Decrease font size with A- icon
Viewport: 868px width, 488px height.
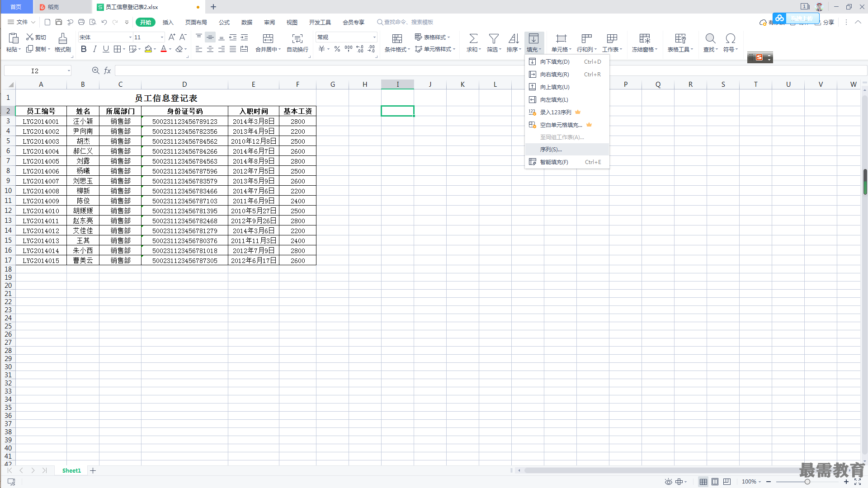(x=183, y=37)
